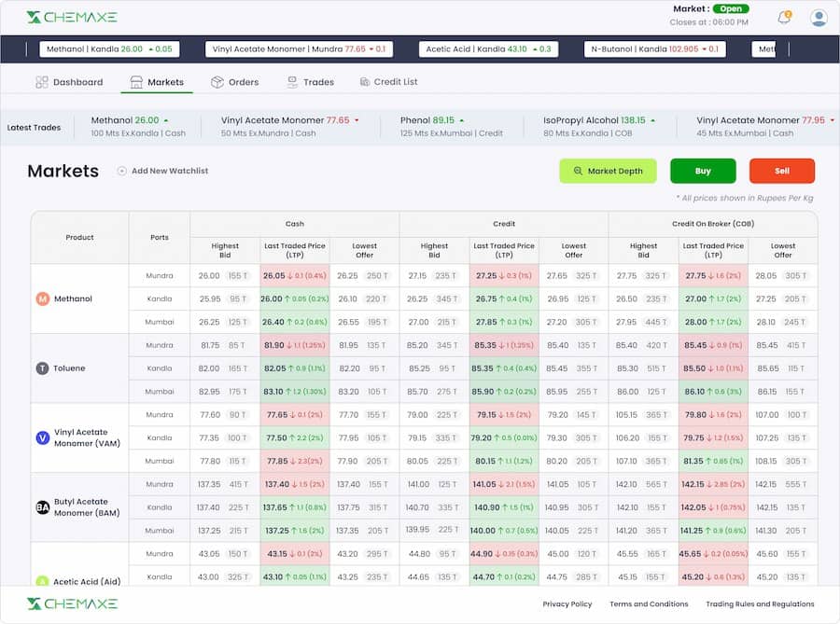
Task: Click the Toluene product icon
Action: pyautogui.click(x=42, y=368)
